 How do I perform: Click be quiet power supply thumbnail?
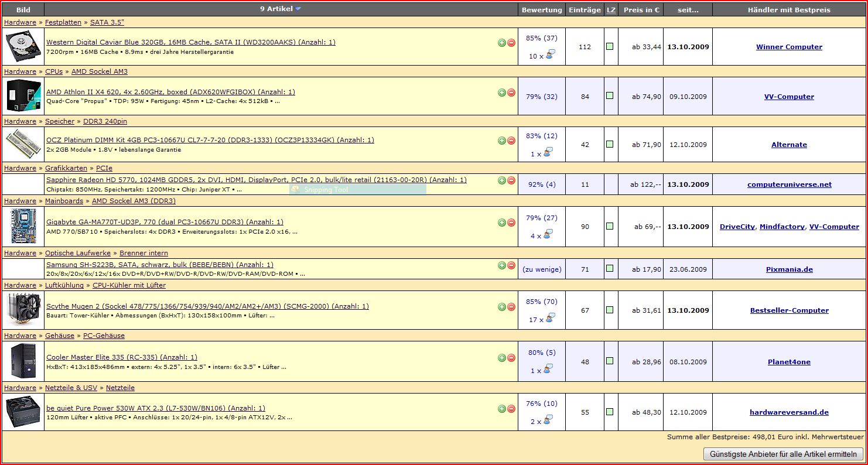(23, 412)
